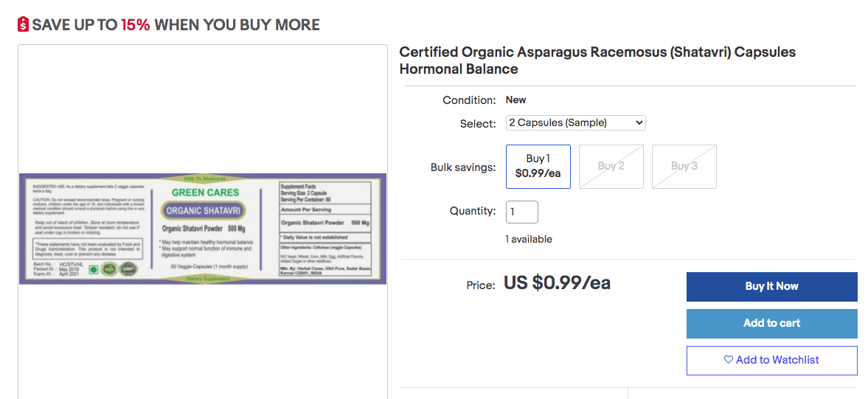
Task: Open the Shatavri product label image
Action: coord(203,229)
